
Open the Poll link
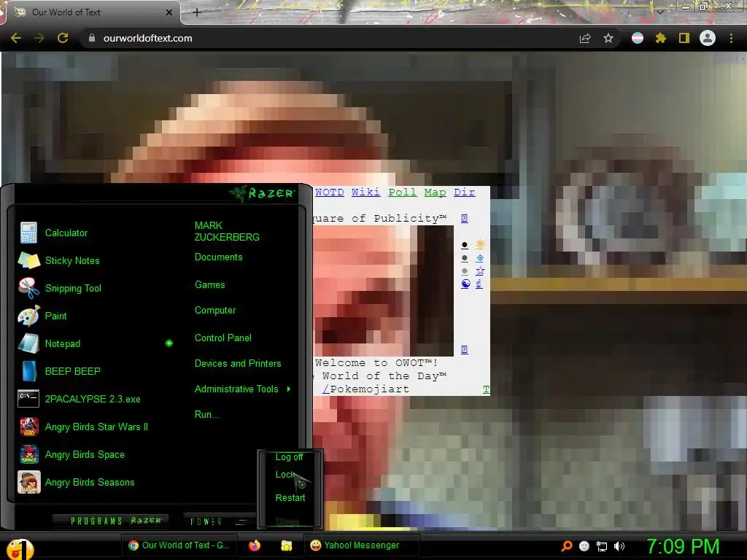[403, 192]
